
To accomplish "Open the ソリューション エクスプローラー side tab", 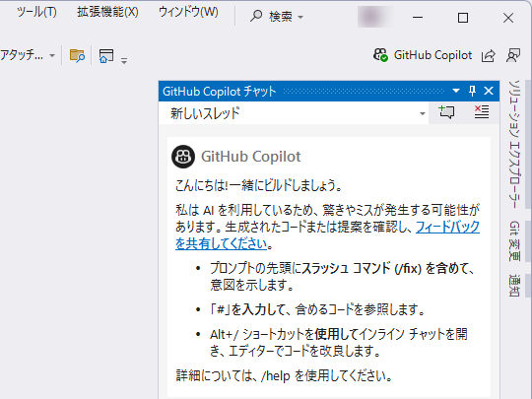I will 514,144.
